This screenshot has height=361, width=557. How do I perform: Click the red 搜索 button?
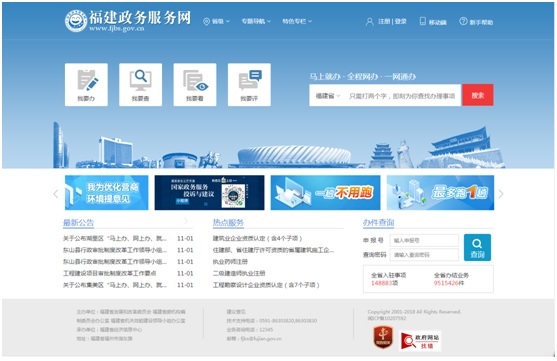point(478,95)
